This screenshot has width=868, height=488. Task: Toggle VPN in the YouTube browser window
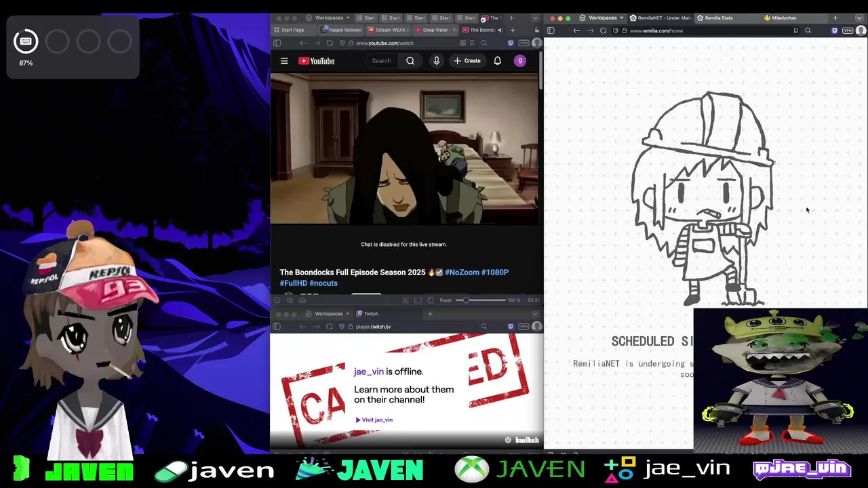pyautogui.click(x=524, y=43)
